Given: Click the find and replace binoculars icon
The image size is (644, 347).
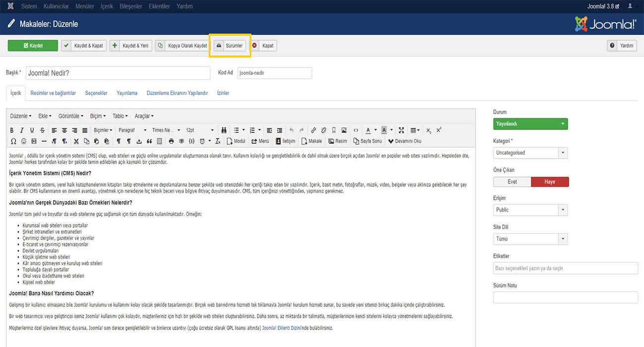Looking at the screenshot, I should [x=224, y=130].
